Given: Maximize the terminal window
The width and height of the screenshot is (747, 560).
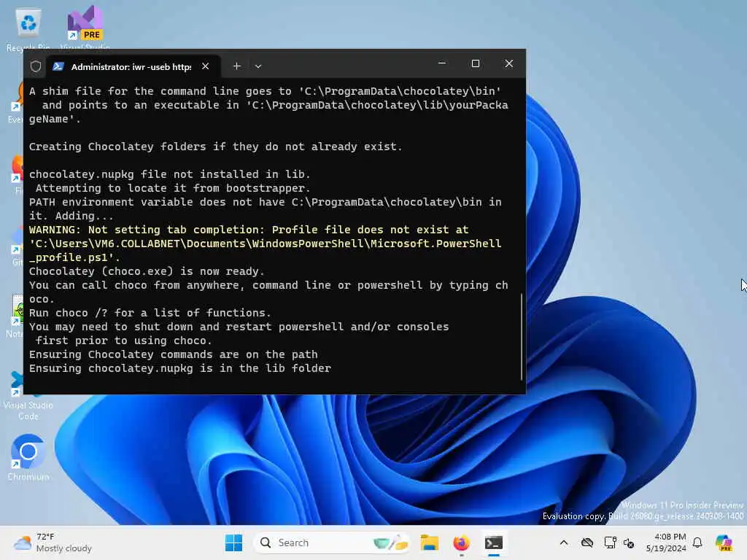Looking at the screenshot, I should 476,63.
